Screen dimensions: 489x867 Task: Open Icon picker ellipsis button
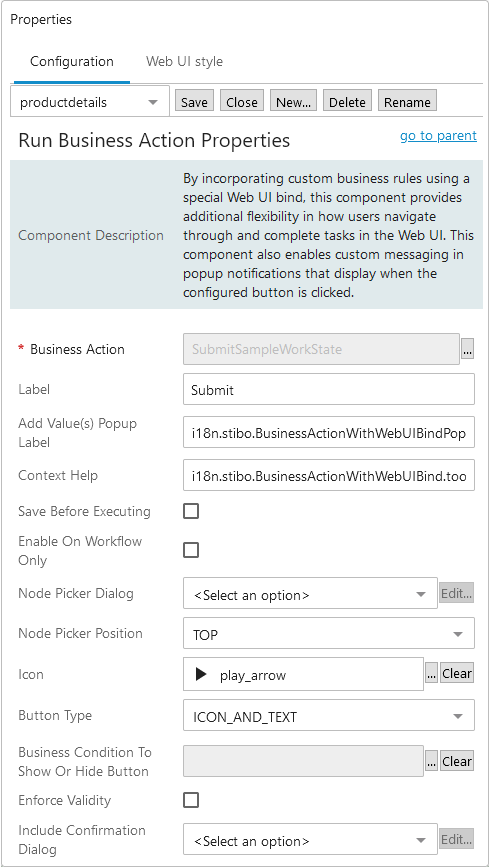tap(431, 674)
